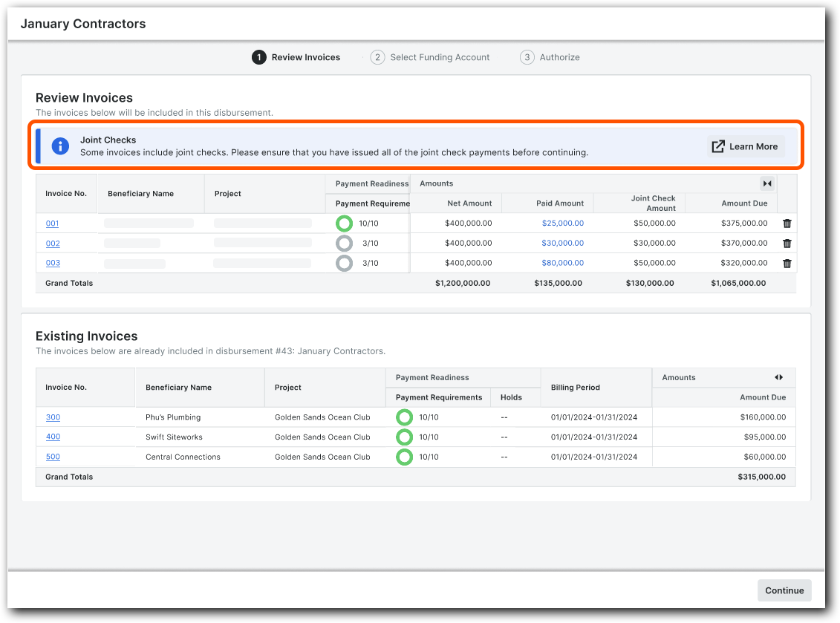
Task: Click the green readiness ring for invoice 300
Action: (x=404, y=417)
